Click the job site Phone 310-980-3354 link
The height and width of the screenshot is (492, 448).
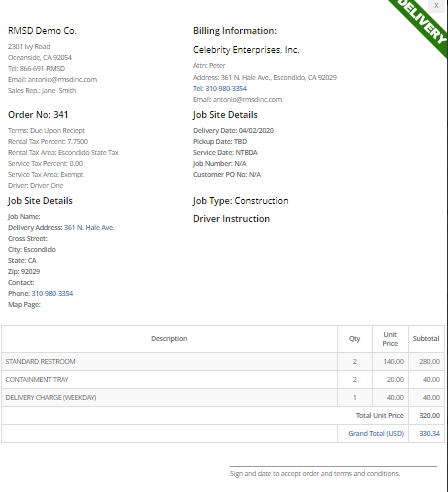52,293
